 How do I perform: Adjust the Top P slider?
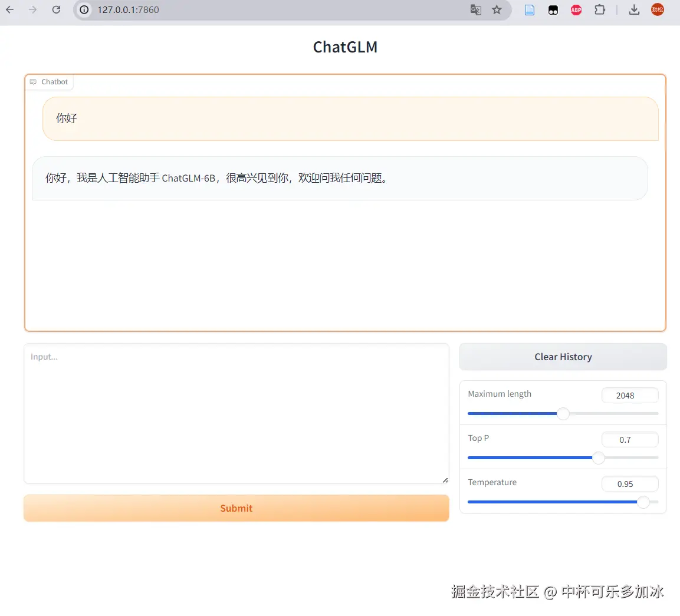click(x=563, y=458)
